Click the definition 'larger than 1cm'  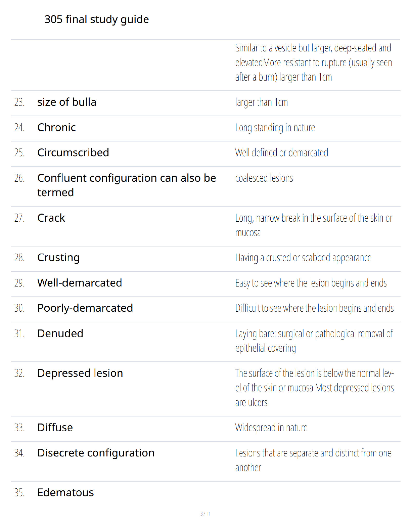tap(262, 102)
